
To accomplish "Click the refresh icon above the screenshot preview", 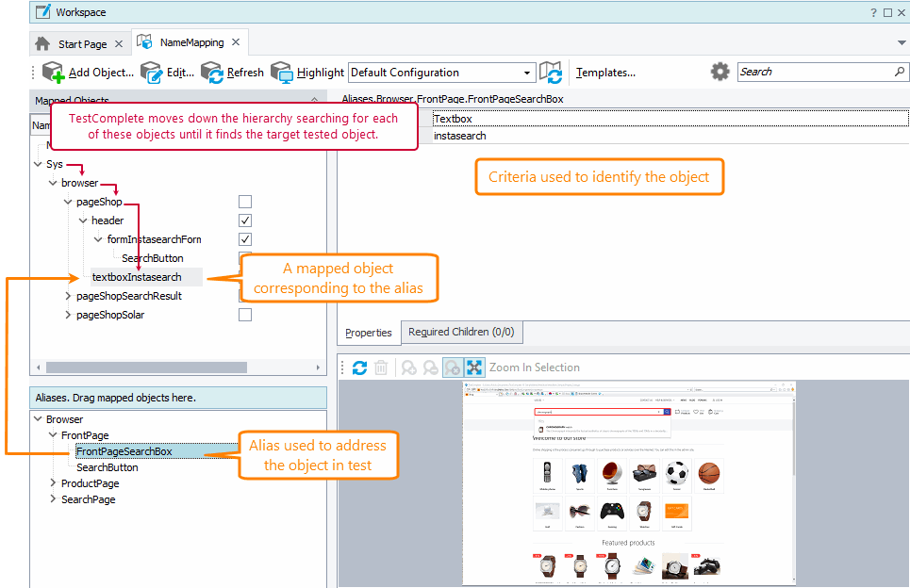I will (360, 367).
